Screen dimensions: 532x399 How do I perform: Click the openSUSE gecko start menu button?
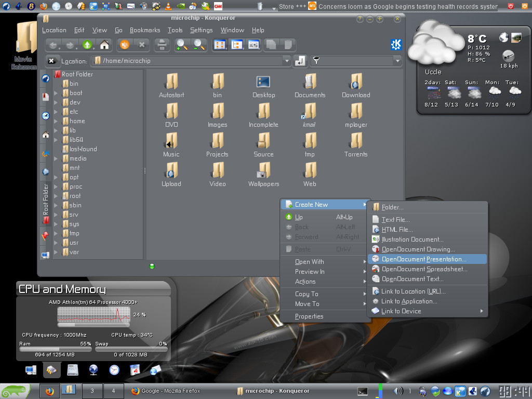click(15, 391)
